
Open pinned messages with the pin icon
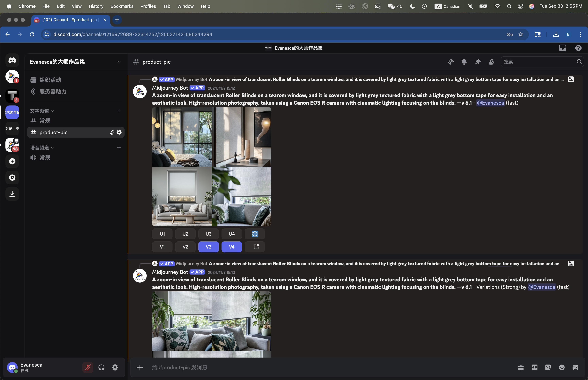[478, 62]
